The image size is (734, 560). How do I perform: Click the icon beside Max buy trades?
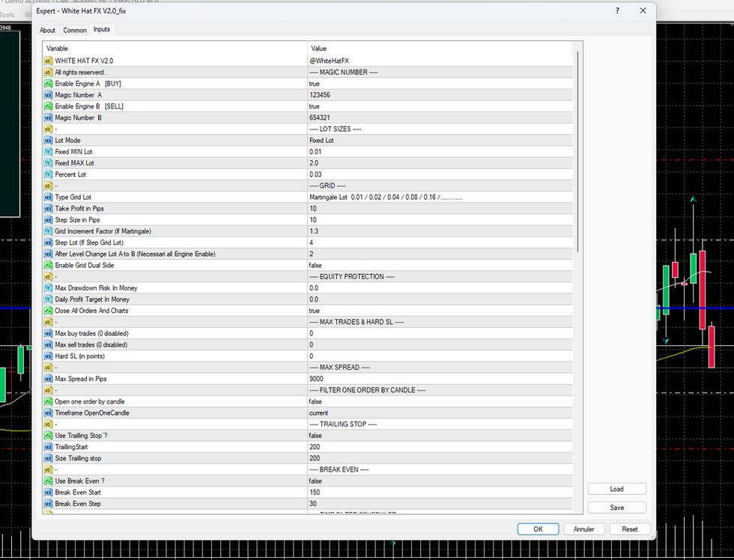tap(48, 334)
